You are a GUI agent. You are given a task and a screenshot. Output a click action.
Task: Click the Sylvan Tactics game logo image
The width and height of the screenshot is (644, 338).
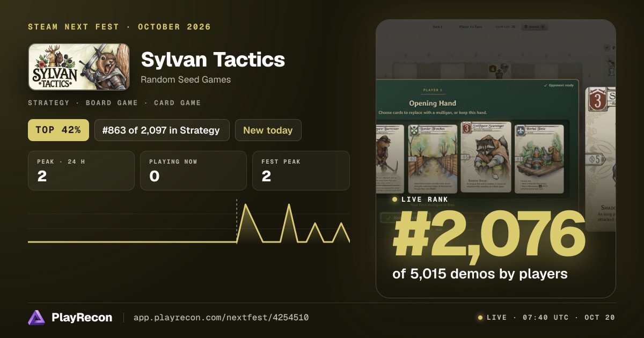[79, 67]
